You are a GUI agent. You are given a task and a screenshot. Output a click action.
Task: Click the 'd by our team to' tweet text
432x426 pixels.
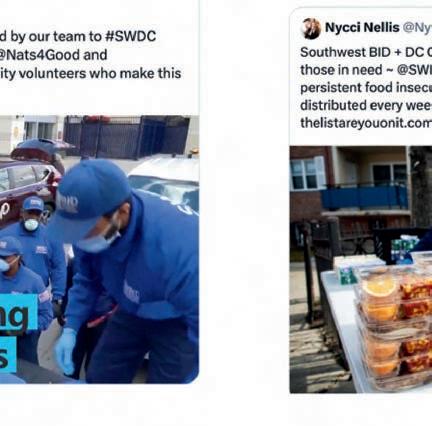pyautogui.click(x=51, y=36)
